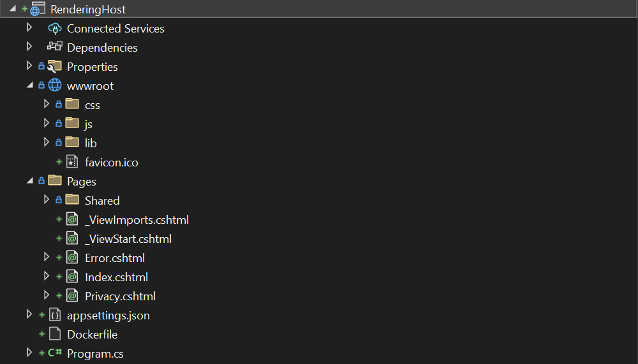Click the RenderingHost project globe icon
The height and width of the screenshot is (364, 638).
(x=38, y=10)
